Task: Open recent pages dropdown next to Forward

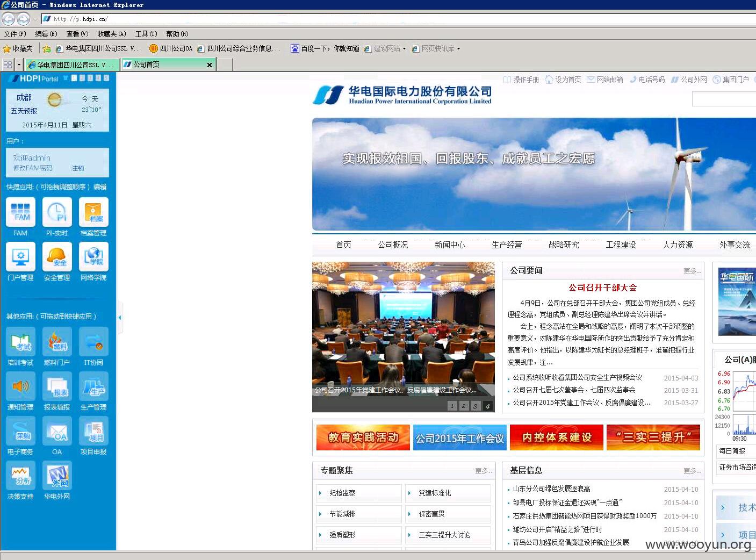Action: [35, 19]
